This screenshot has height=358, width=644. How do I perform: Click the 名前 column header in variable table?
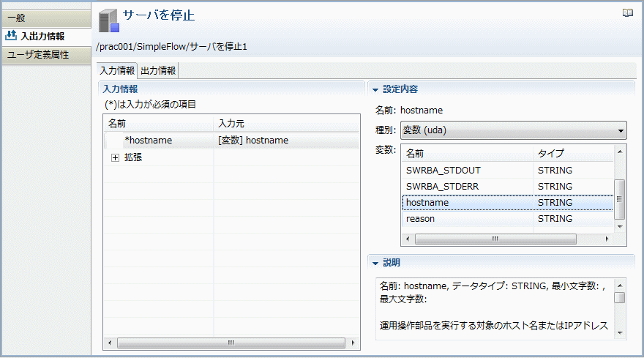coord(468,153)
